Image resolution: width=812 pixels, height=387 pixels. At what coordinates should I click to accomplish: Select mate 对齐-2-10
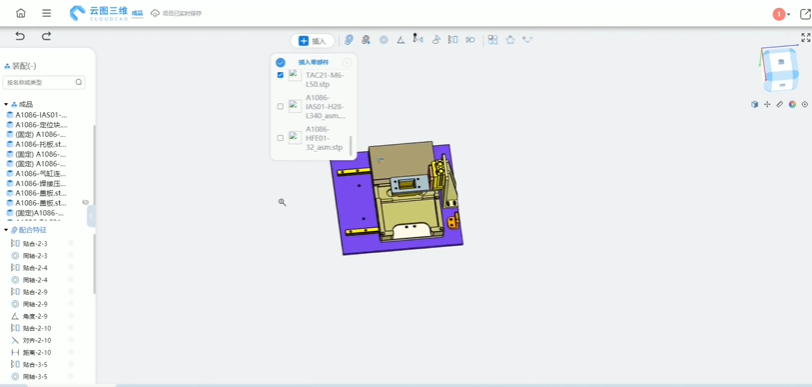[37, 340]
